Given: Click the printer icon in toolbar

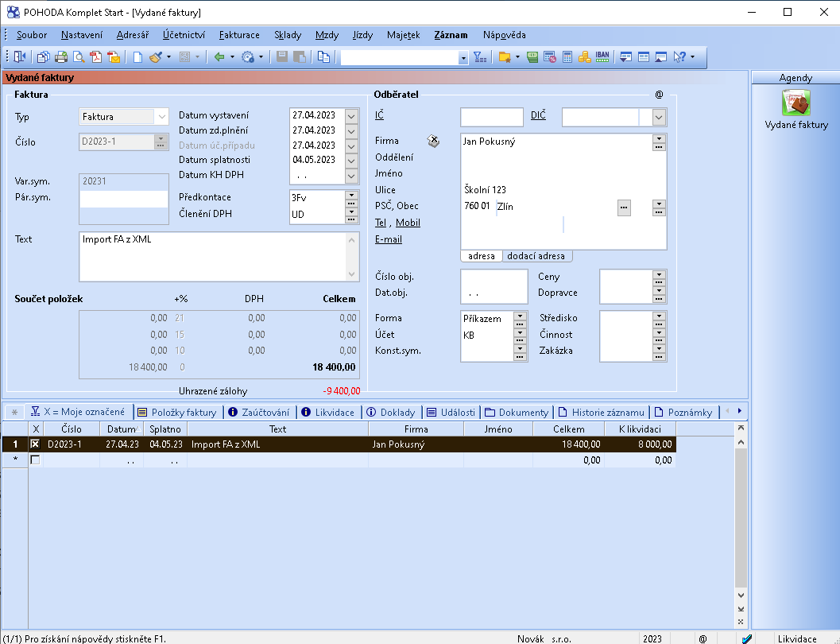Looking at the screenshot, I should (61, 56).
